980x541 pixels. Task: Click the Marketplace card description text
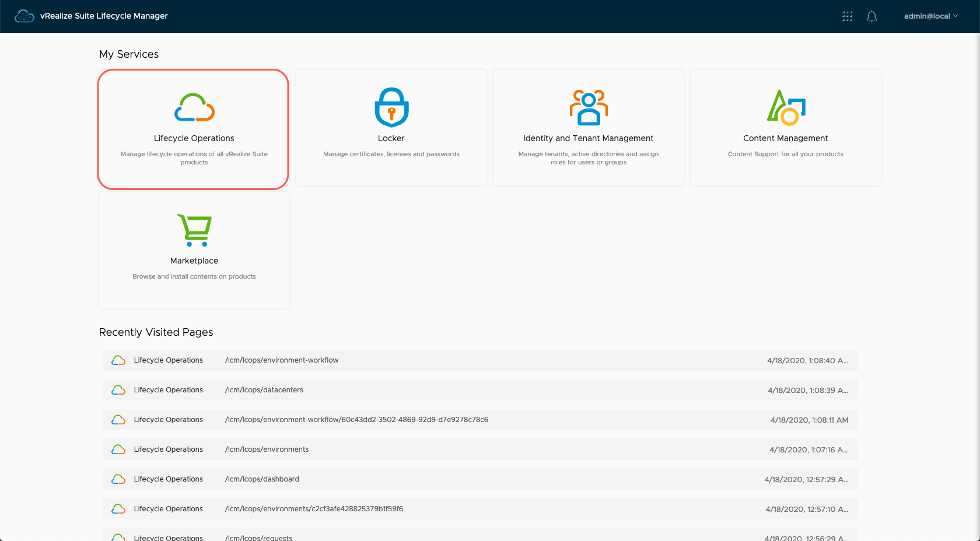[194, 276]
